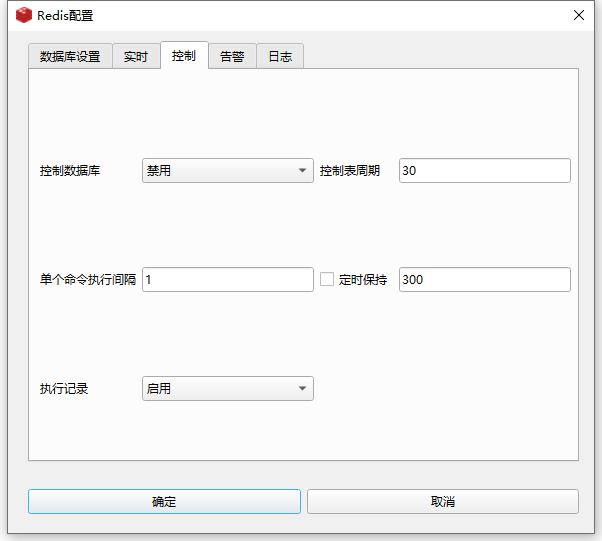Expand the 控制数据库 dropdown showing 禁用
The image size is (602, 541).
pyautogui.click(x=228, y=170)
